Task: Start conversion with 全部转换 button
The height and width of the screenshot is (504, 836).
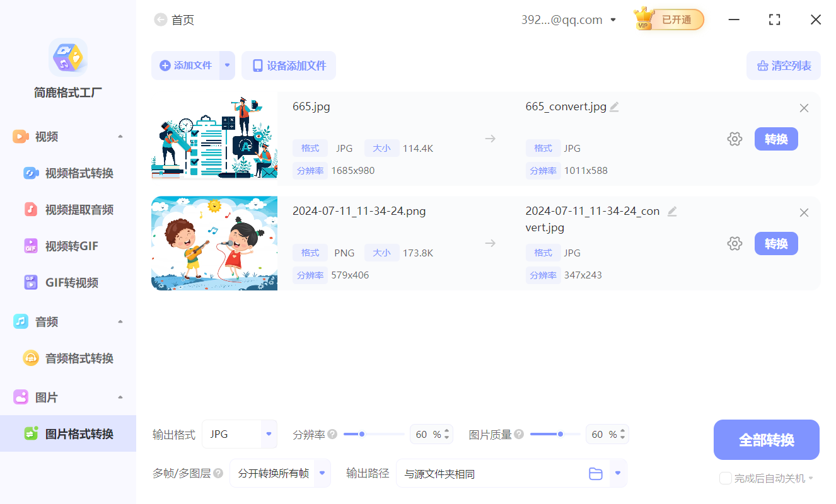Action: (x=766, y=439)
